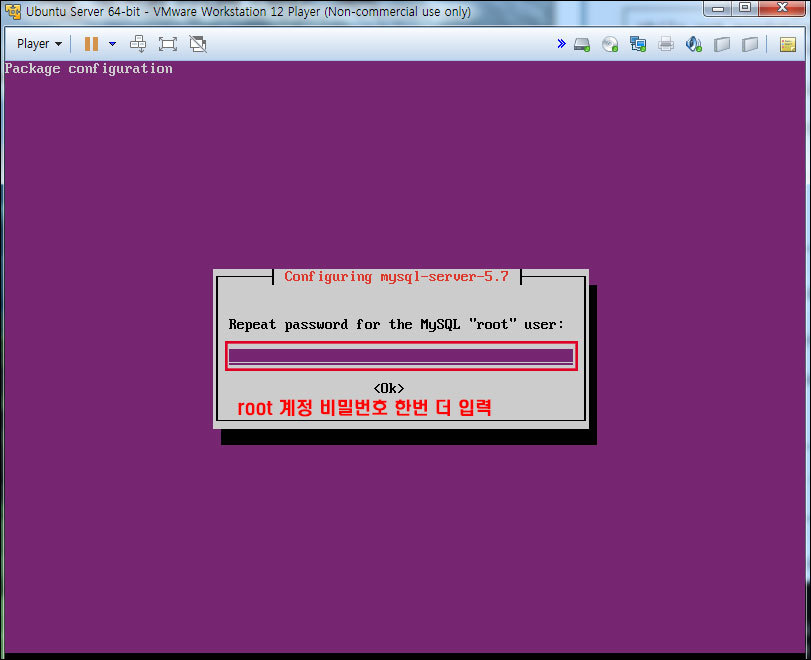Enter full screen mode

click(168, 44)
